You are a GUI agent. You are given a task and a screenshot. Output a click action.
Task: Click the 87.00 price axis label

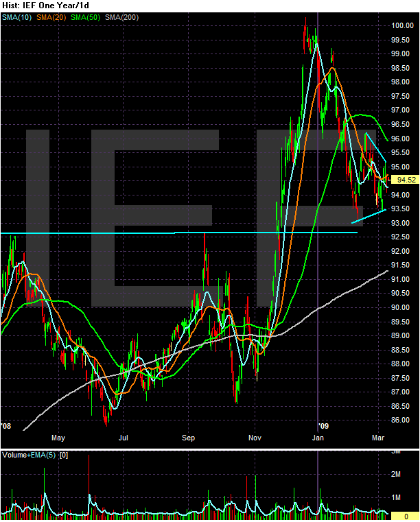coord(400,392)
